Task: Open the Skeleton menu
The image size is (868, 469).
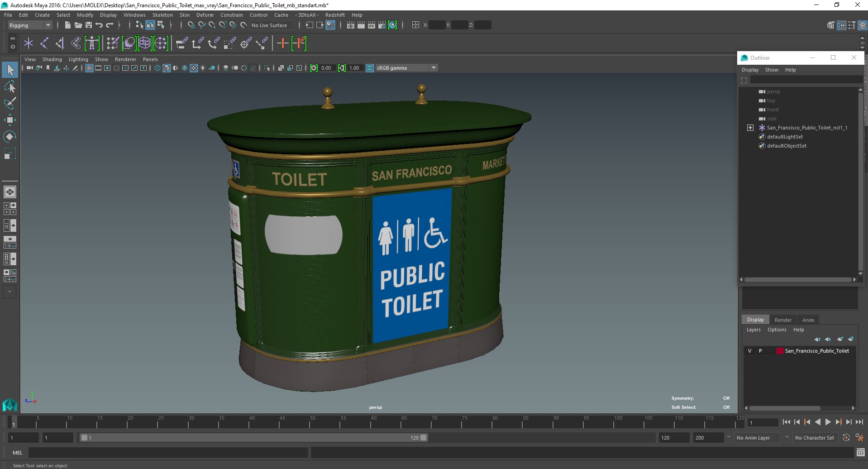Action: (x=162, y=15)
